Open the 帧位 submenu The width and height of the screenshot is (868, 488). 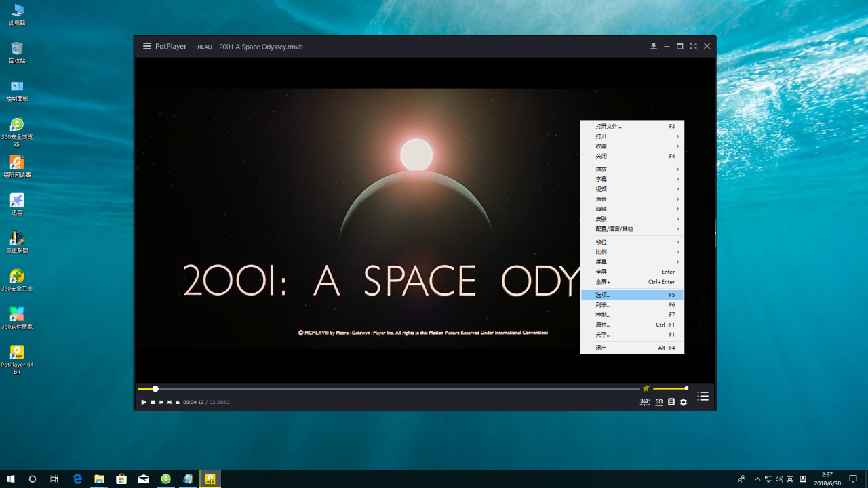pos(632,242)
